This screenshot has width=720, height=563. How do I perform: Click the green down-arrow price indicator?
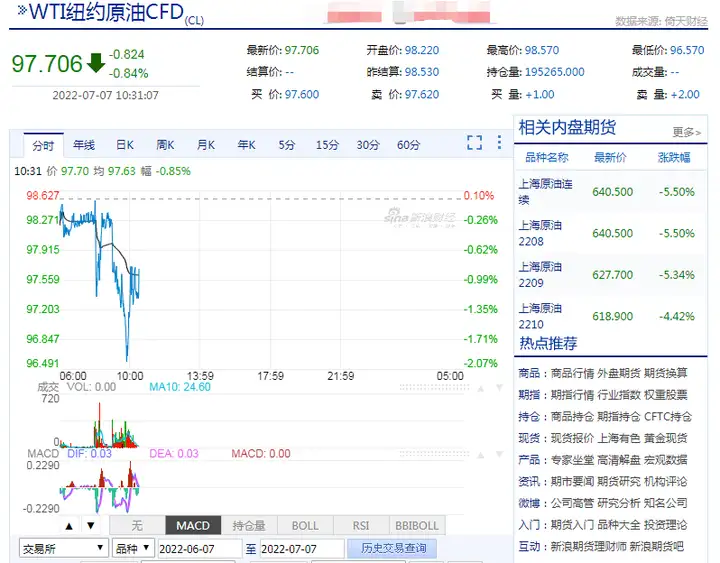[x=96, y=63]
